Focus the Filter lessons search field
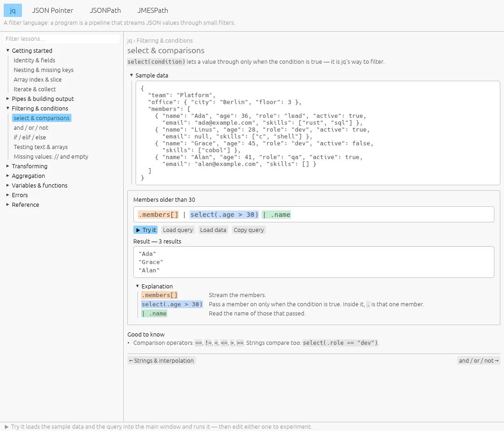This screenshot has height=431, width=504. click(x=62, y=39)
